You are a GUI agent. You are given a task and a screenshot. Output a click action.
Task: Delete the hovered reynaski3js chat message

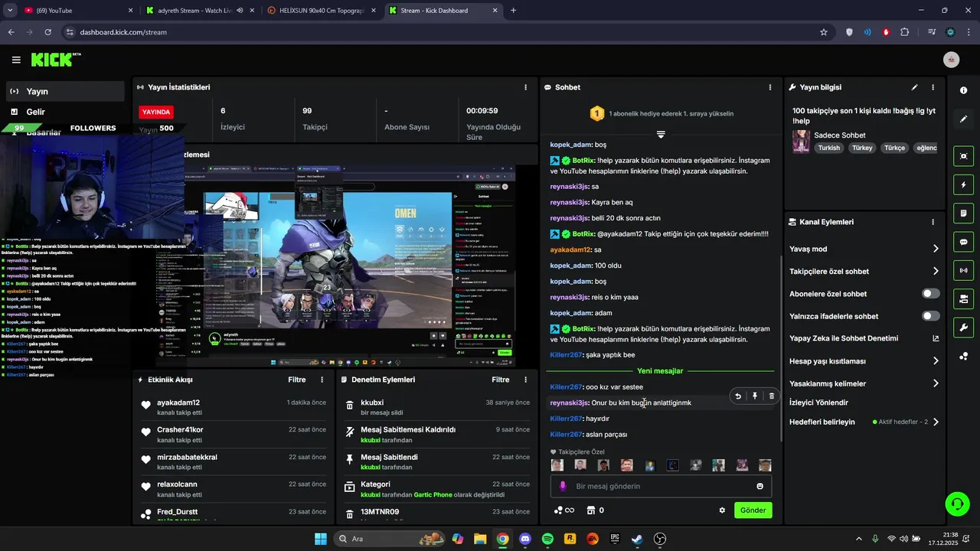click(772, 396)
